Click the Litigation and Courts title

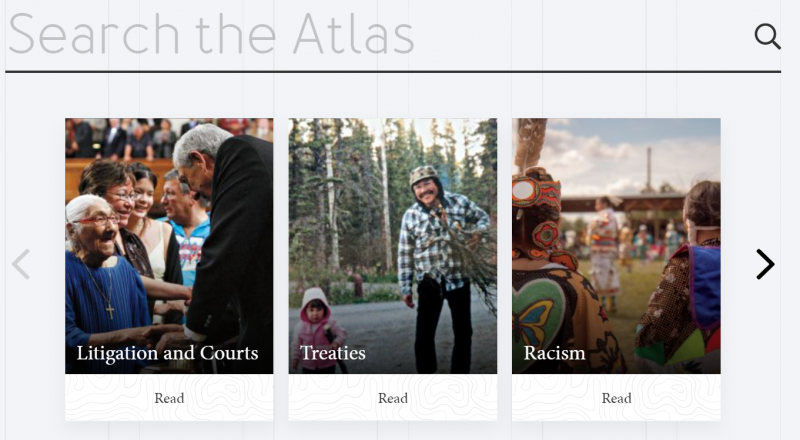click(167, 353)
